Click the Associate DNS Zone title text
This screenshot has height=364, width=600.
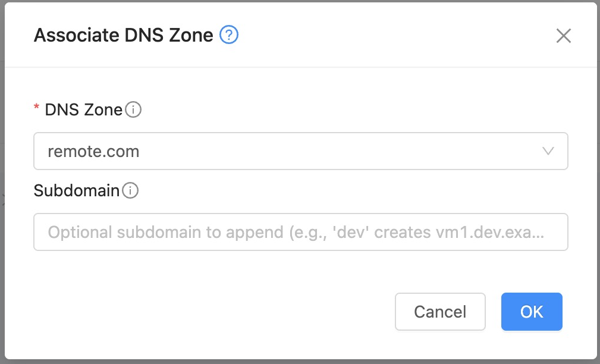pyautogui.click(x=123, y=36)
